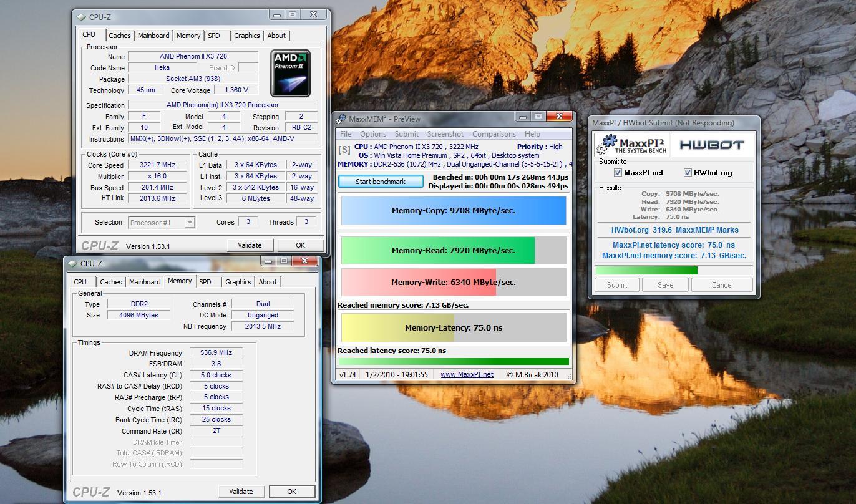
Task: Open Mainboard tab in top CPU-Z window
Action: click(153, 36)
